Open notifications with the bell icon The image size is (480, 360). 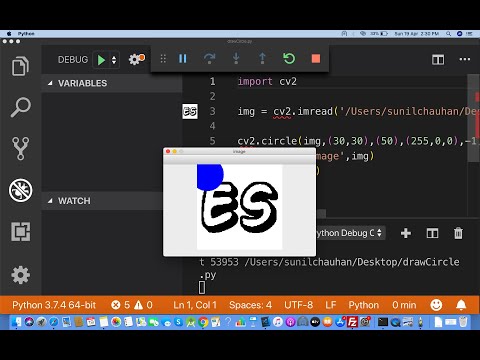(x=461, y=305)
